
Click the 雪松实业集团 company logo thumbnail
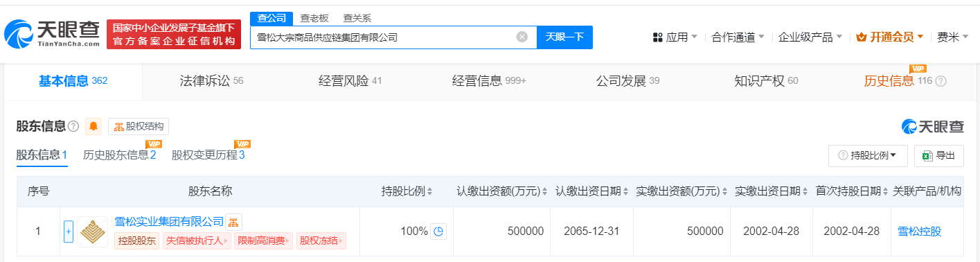pos(92,232)
